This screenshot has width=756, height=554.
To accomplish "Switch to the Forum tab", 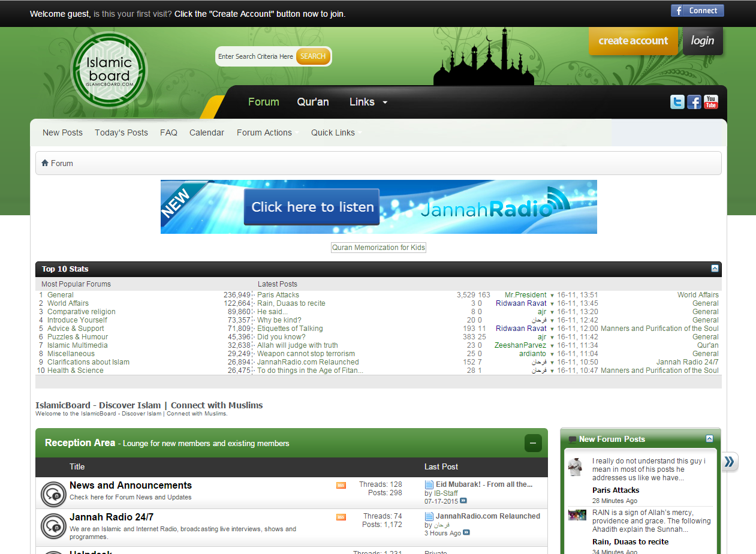I will coord(264,102).
